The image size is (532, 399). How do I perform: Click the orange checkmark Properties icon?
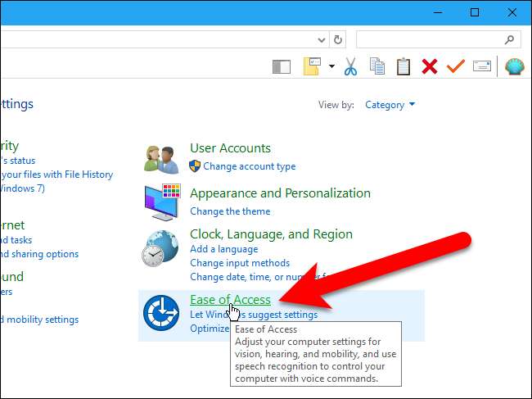456,66
